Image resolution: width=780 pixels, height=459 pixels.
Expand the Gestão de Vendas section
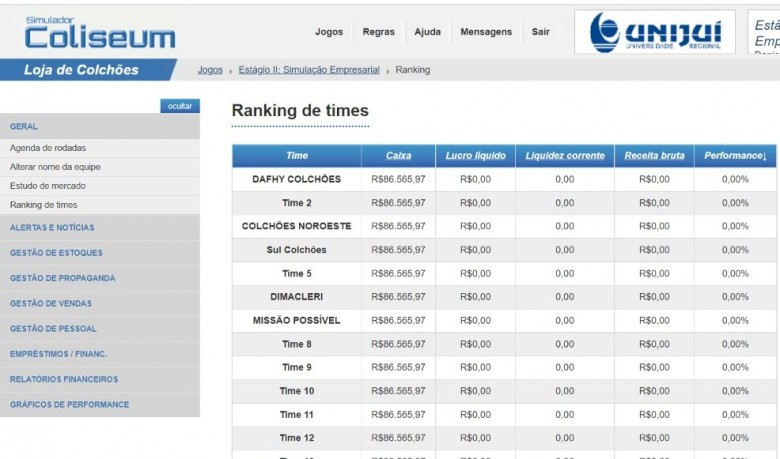point(51,303)
